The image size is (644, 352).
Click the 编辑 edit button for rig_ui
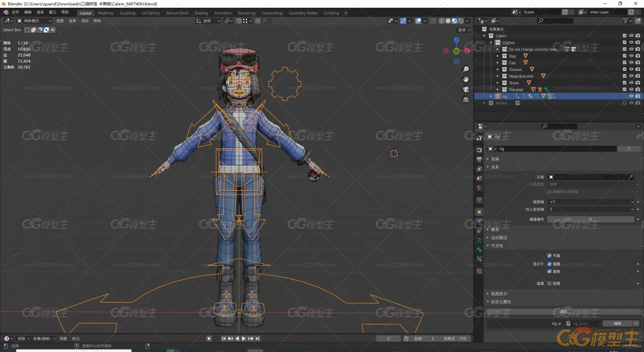[617, 324]
